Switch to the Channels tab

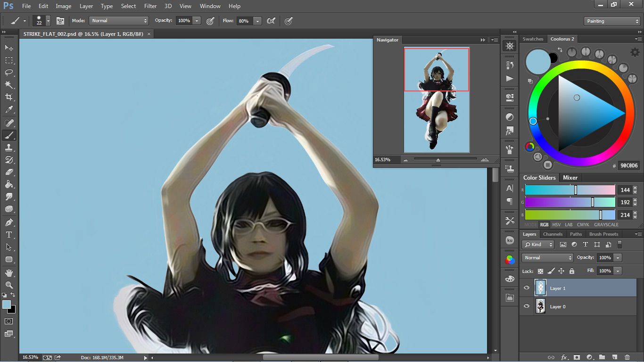pos(553,234)
